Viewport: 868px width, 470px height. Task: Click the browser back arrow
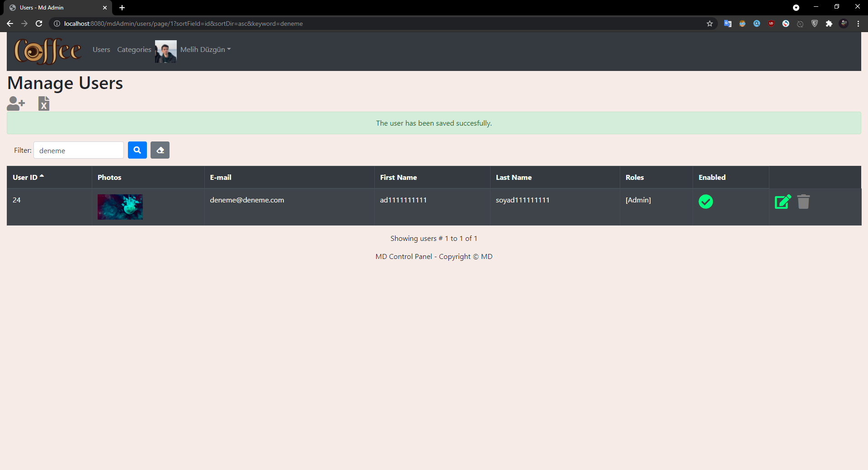coord(10,23)
